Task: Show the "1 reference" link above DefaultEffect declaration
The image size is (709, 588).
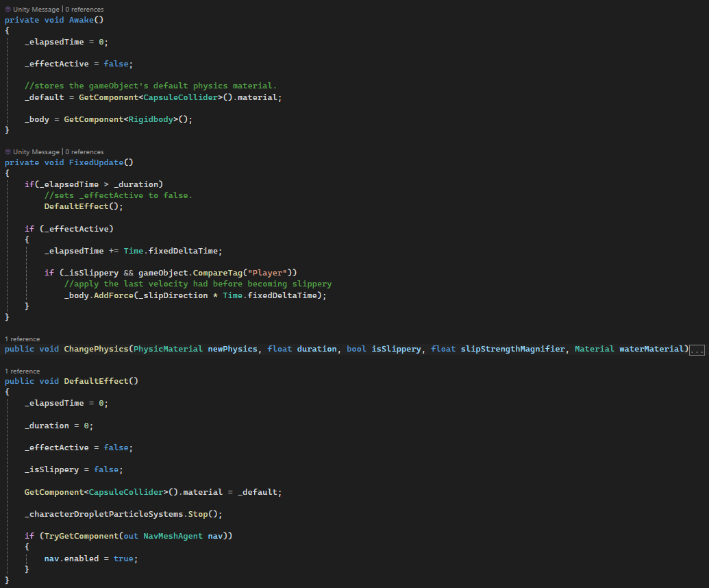Action: [x=23, y=371]
